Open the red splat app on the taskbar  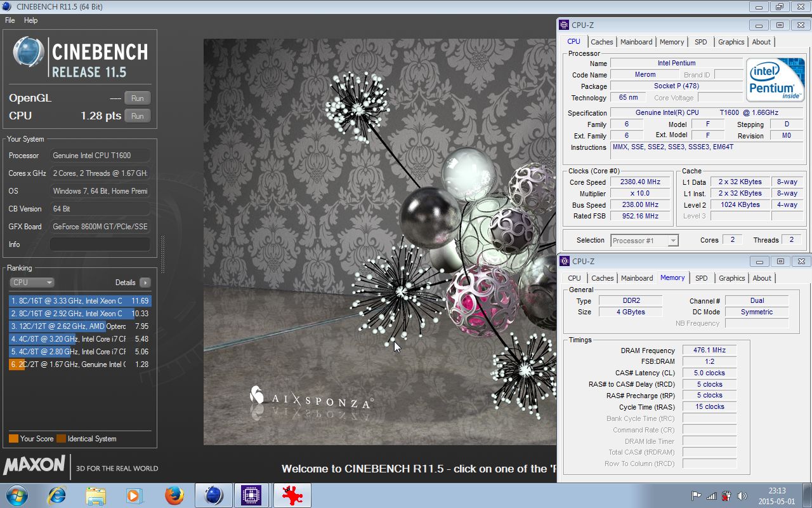292,495
